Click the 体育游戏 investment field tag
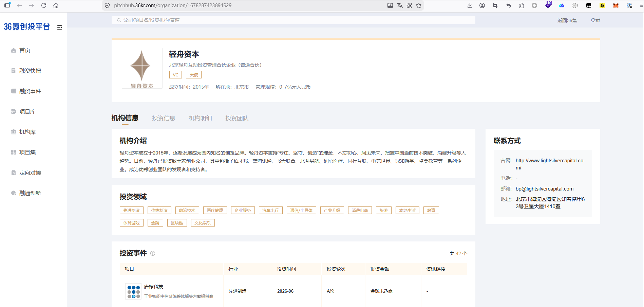Screen dimensions: 644x307 point(132,223)
